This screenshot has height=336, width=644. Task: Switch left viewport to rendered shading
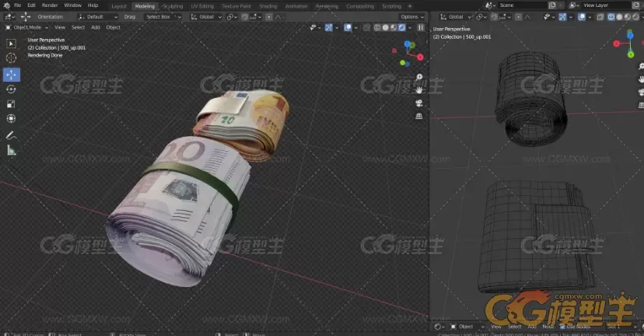pos(401,27)
